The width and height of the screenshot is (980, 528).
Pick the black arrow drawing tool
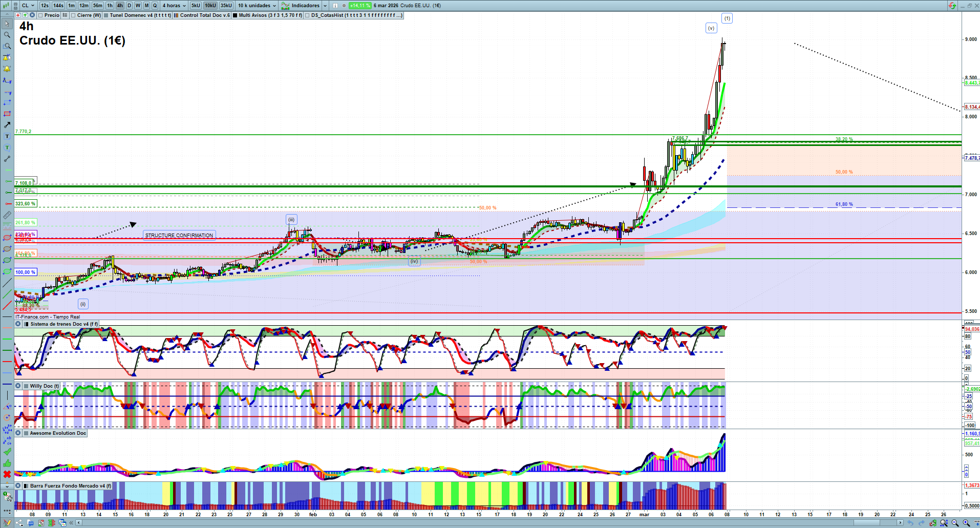(7, 125)
